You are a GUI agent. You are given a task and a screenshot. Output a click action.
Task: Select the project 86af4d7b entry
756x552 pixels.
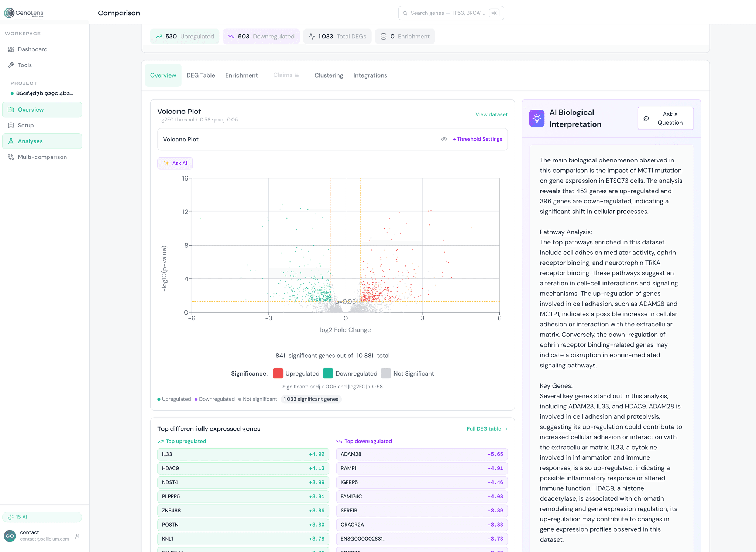tap(42, 93)
